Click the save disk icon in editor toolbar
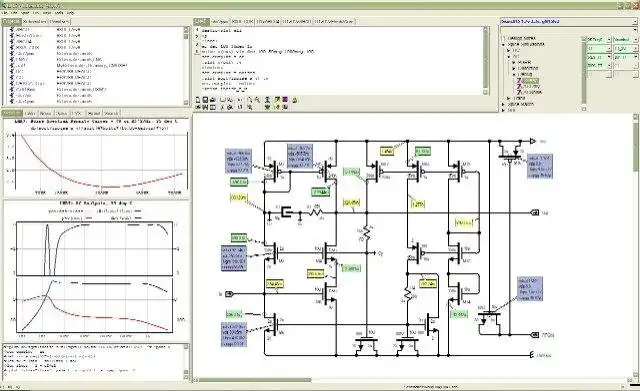640x391 pixels. pyautogui.click(x=205, y=100)
